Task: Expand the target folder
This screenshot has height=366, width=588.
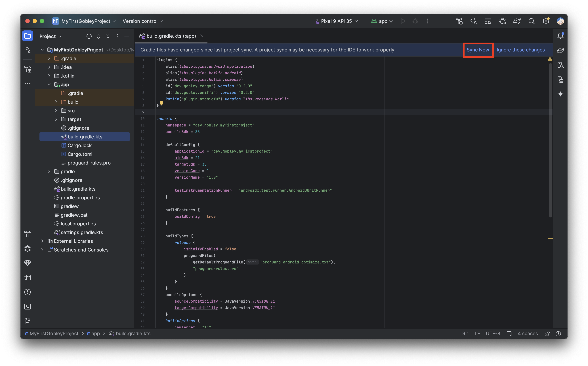Action: [x=56, y=119]
